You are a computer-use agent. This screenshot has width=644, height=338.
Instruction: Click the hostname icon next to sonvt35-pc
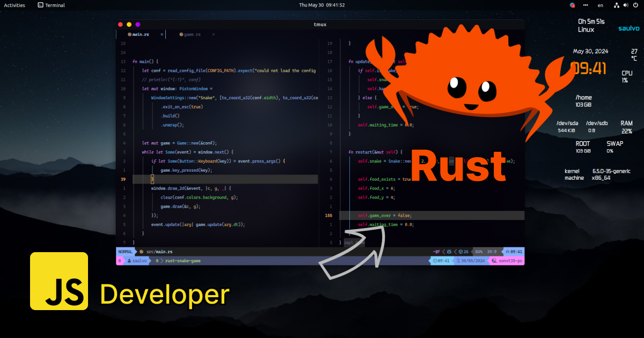[x=494, y=260]
